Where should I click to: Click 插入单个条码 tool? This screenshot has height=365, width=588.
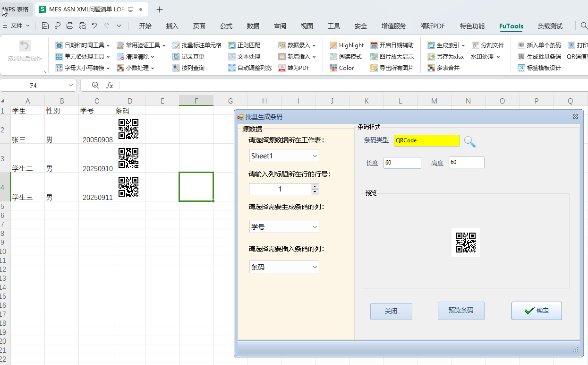click(x=539, y=45)
